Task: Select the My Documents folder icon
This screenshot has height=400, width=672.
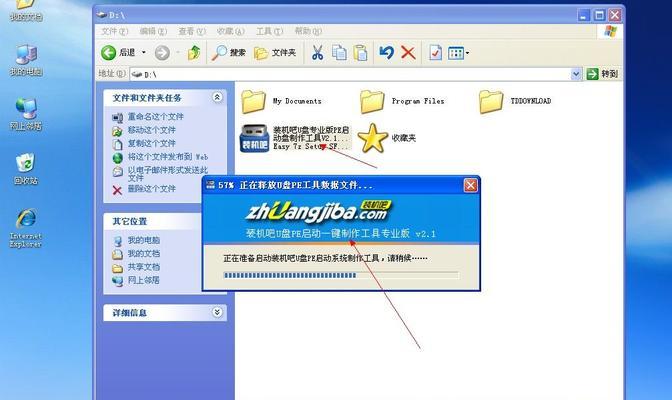Action: point(253,101)
